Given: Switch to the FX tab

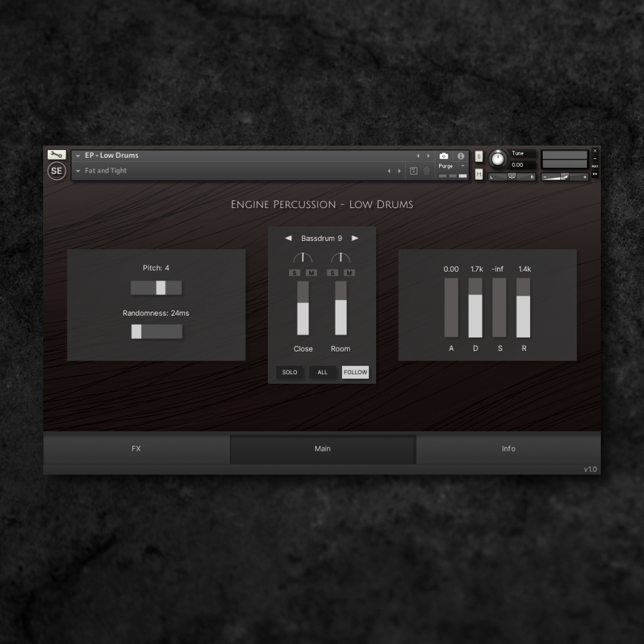Looking at the screenshot, I should (135, 449).
